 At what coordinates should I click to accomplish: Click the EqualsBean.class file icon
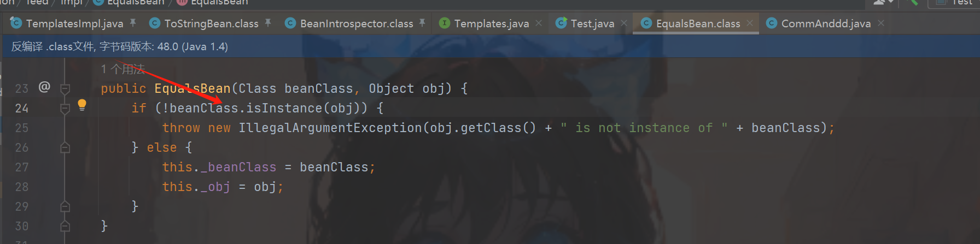(646, 23)
